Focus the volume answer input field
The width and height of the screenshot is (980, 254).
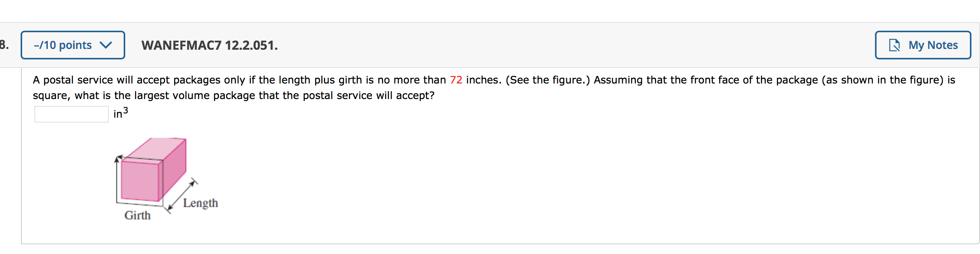tap(72, 114)
